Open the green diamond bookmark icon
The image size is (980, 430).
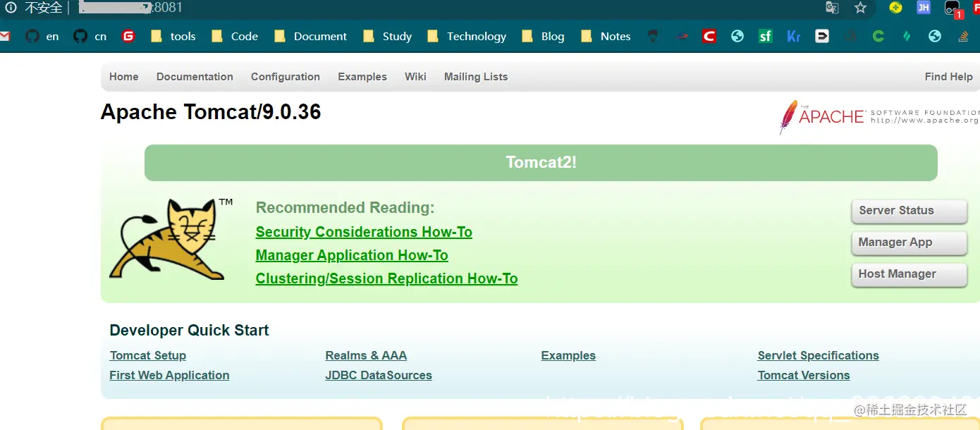(x=907, y=36)
